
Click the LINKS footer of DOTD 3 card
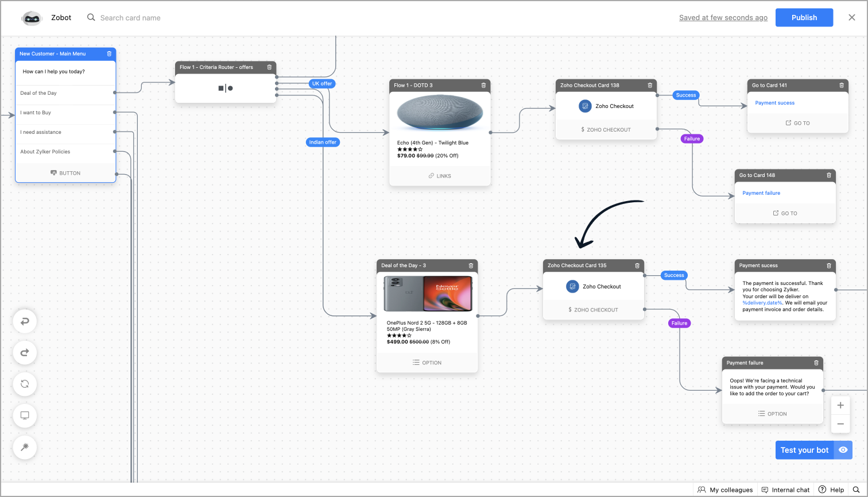[x=440, y=176]
